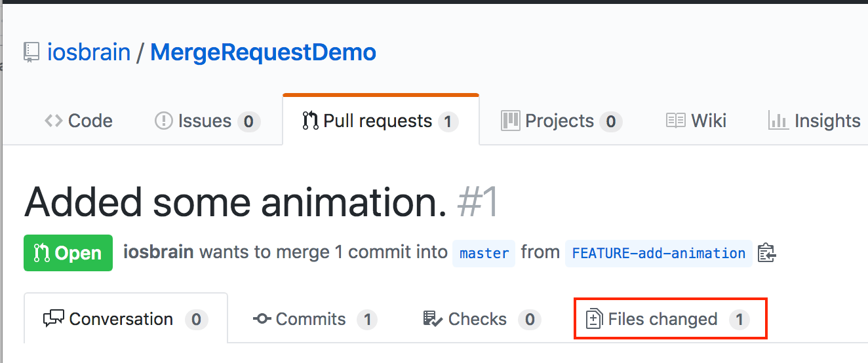Click the checklist icon on the Checks tab
Screen dimensions: 868x363
pyautogui.click(x=433, y=320)
